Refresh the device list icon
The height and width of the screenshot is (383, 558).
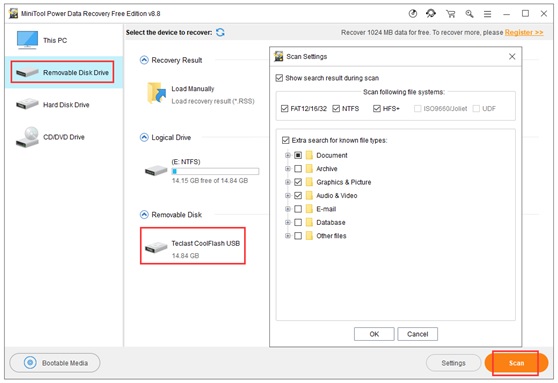220,32
